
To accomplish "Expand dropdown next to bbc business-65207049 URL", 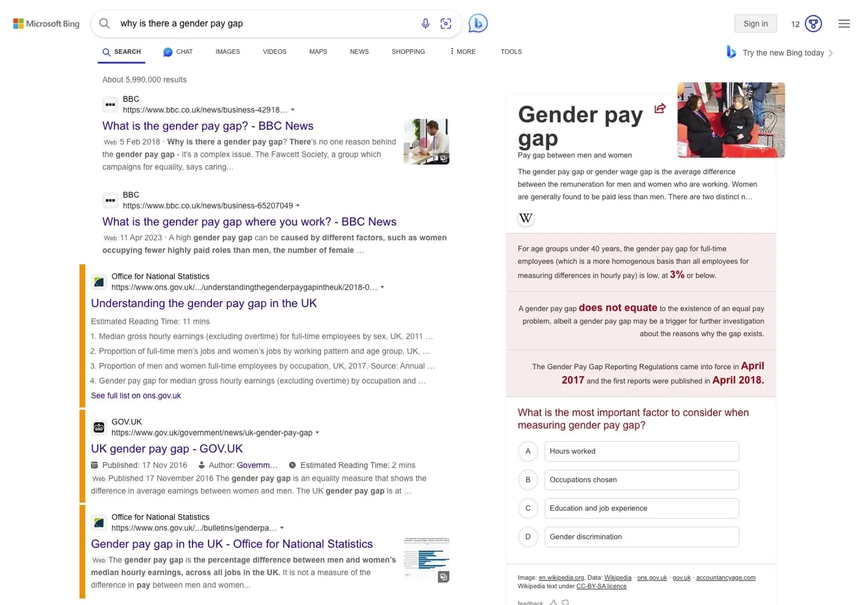I will pyautogui.click(x=297, y=206).
